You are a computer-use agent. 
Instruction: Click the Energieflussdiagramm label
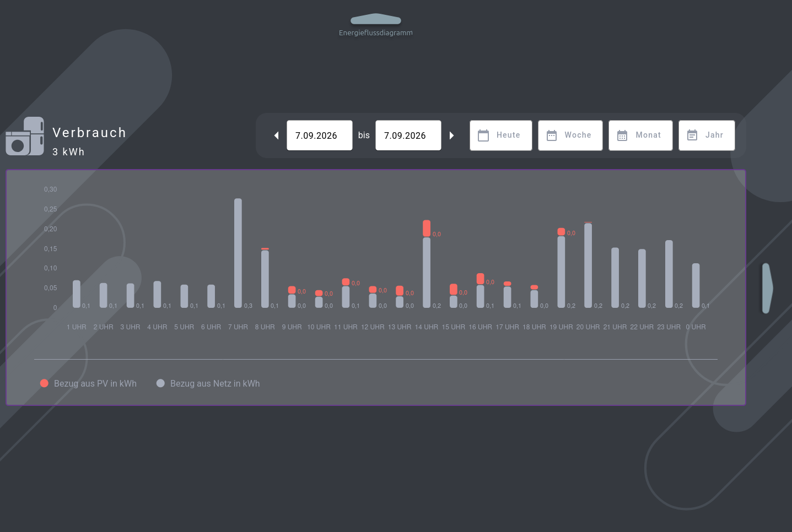tap(376, 33)
